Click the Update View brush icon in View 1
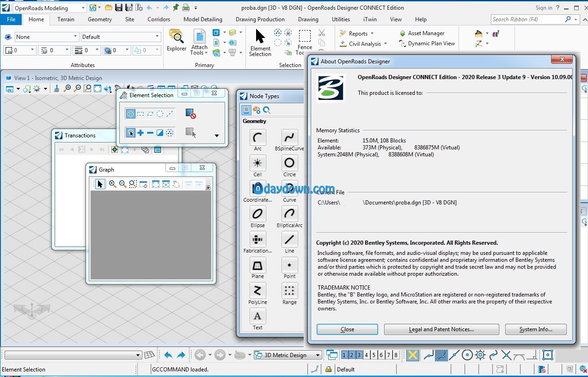This screenshot has width=588, height=377. tap(57, 88)
